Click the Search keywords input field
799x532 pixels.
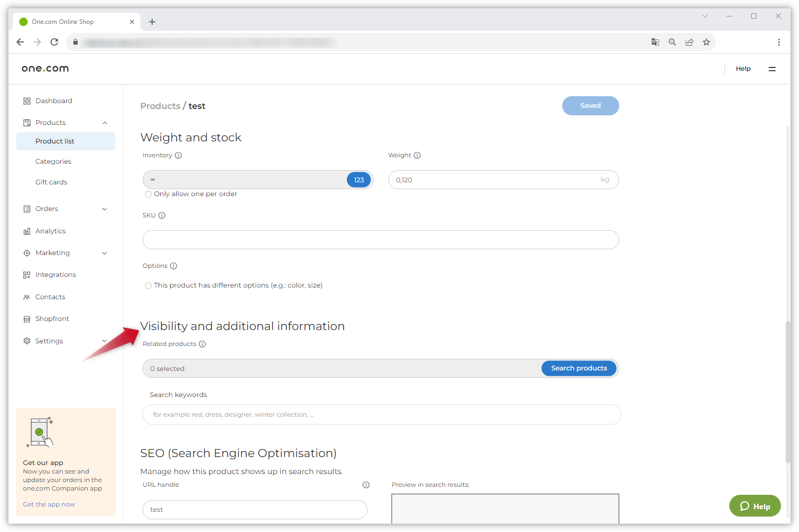381,415
